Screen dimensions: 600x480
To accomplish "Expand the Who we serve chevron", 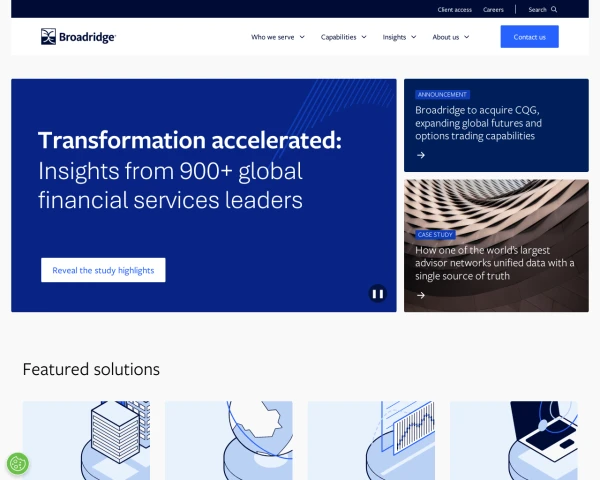I will (x=302, y=37).
